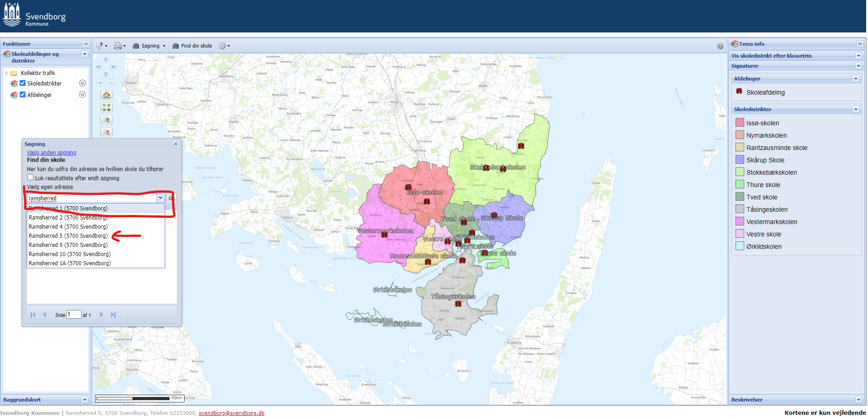Click the pink Issø-skolen color swatch

[x=740, y=123]
